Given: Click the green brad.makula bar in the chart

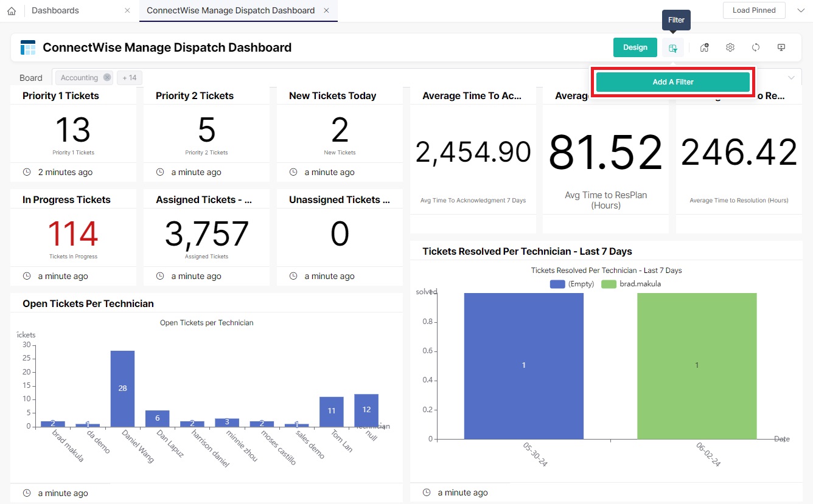Looking at the screenshot, I should coord(697,365).
